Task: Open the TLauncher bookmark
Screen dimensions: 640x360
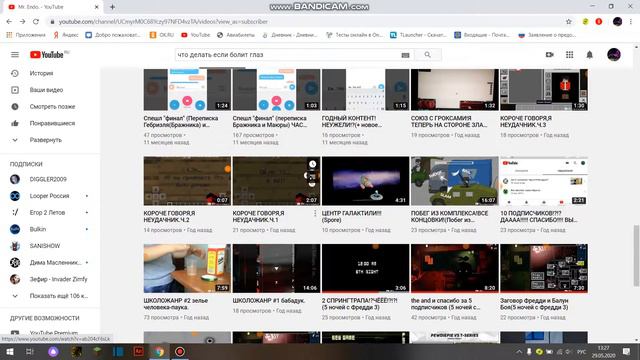Action: point(419,35)
